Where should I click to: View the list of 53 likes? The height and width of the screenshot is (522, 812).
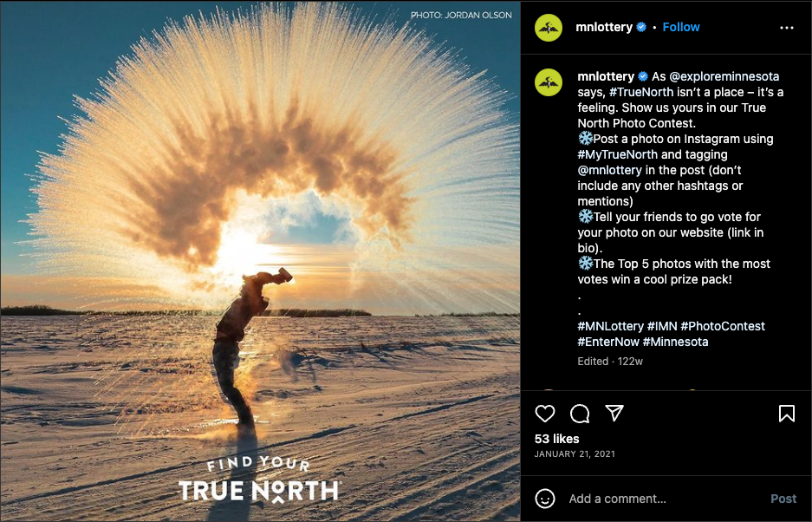(x=556, y=439)
